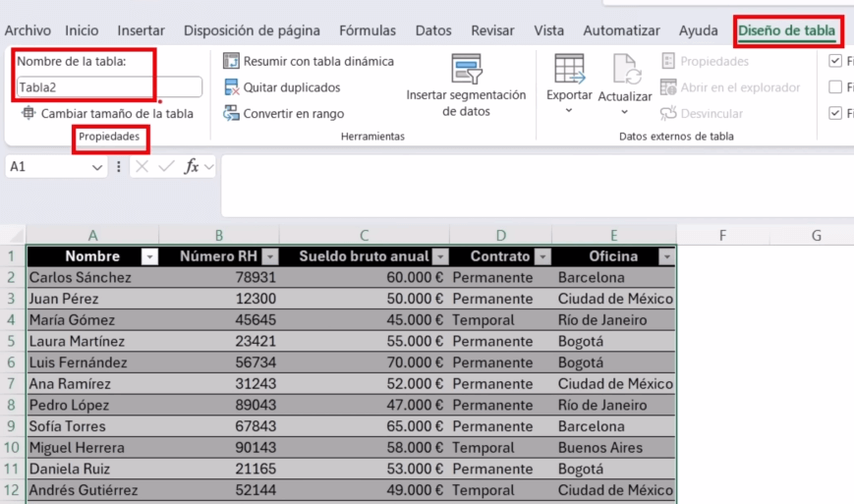Switch to the Fórmulas tab
Viewport: 854px width, 504px height.
coord(368,30)
